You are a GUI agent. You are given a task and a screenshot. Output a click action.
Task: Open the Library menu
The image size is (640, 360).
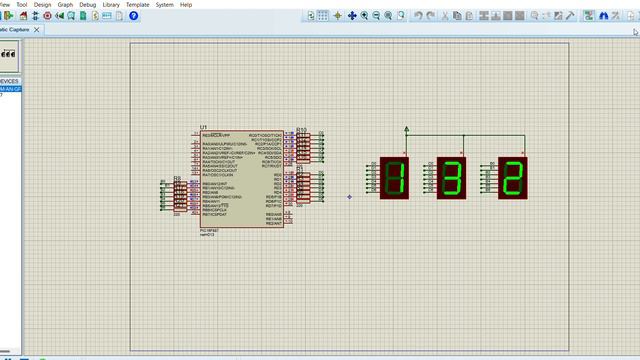(111, 5)
